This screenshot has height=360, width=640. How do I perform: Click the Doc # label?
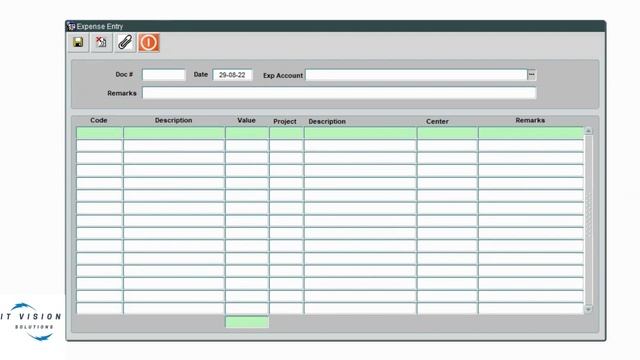pos(124,75)
